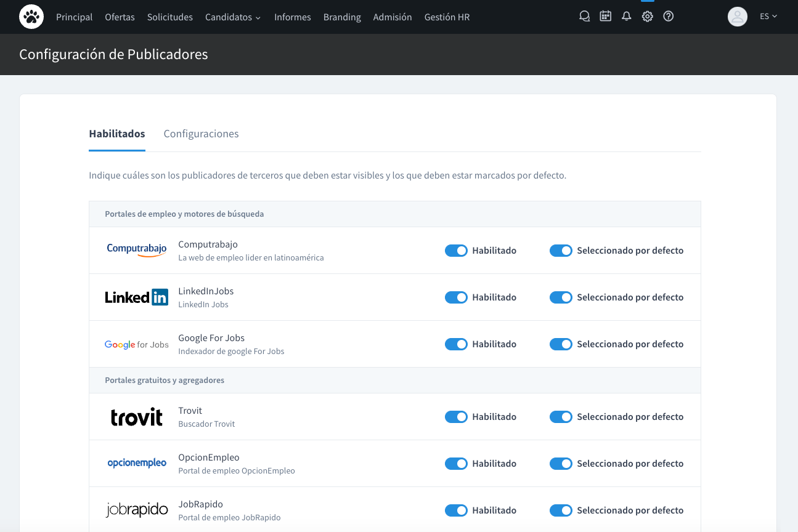Select the Habilitados tab
Viewport: 798px width, 532px height.
pos(117,134)
